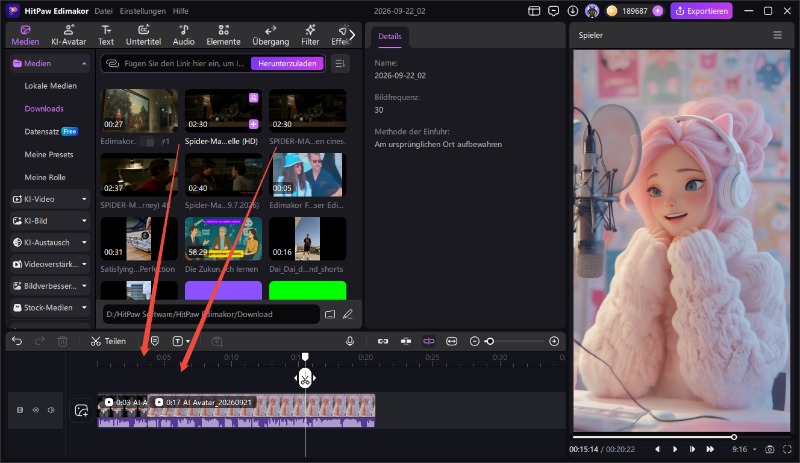Select the Edimakor 00:27 video thumbnail
Image resolution: width=800 pixels, height=463 pixels.
click(x=139, y=110)
